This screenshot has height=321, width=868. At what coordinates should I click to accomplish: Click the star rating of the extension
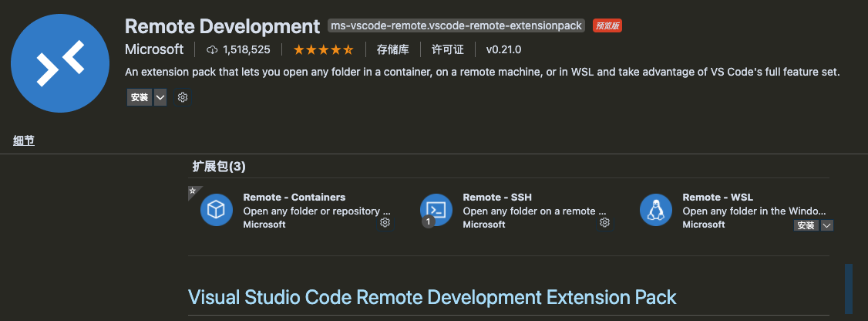pos(323,50)
